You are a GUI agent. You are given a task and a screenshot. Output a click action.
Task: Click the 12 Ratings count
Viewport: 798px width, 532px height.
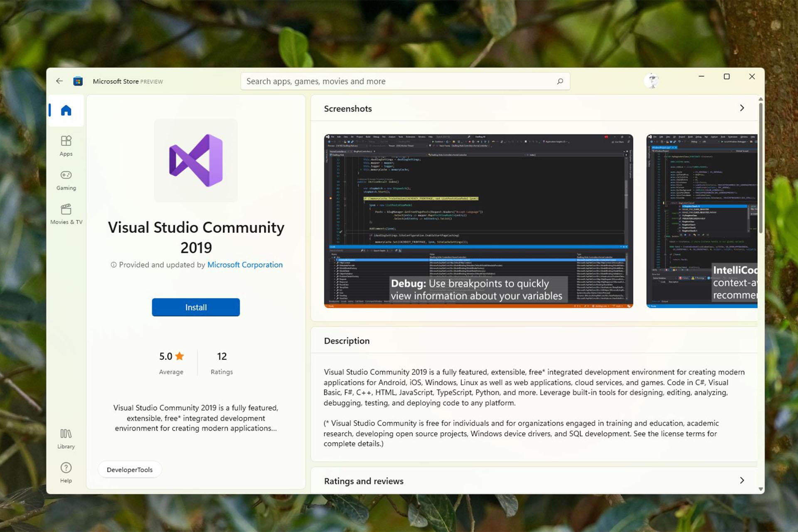[x=222, y=363]
